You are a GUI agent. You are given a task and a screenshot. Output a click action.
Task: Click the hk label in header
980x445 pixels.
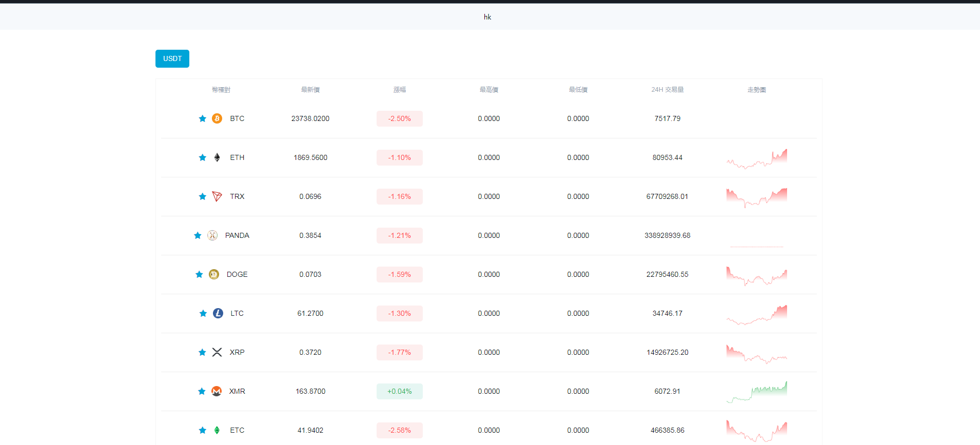[x=487, y=17]
